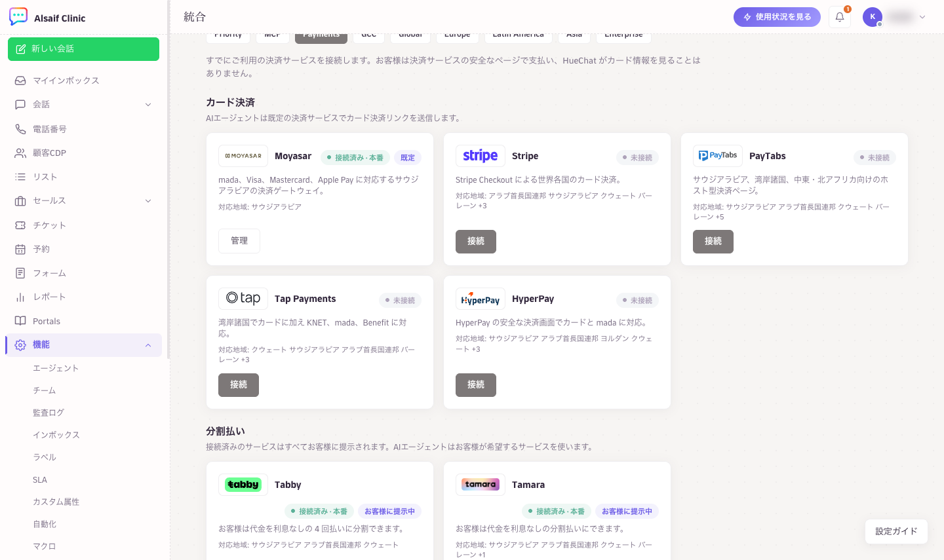Open SLA submenu item
The image size is (944, 560).
click(40, 479)
